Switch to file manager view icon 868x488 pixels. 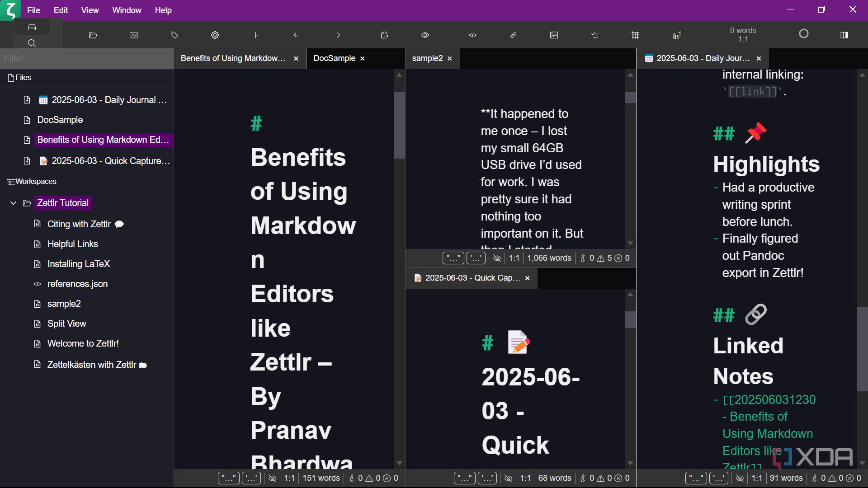[x=32, y=28]
